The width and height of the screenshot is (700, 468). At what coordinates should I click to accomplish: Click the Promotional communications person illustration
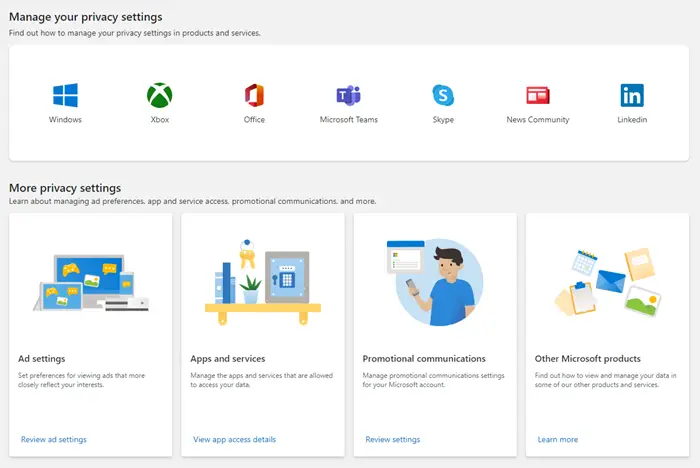tap(435, 282)
